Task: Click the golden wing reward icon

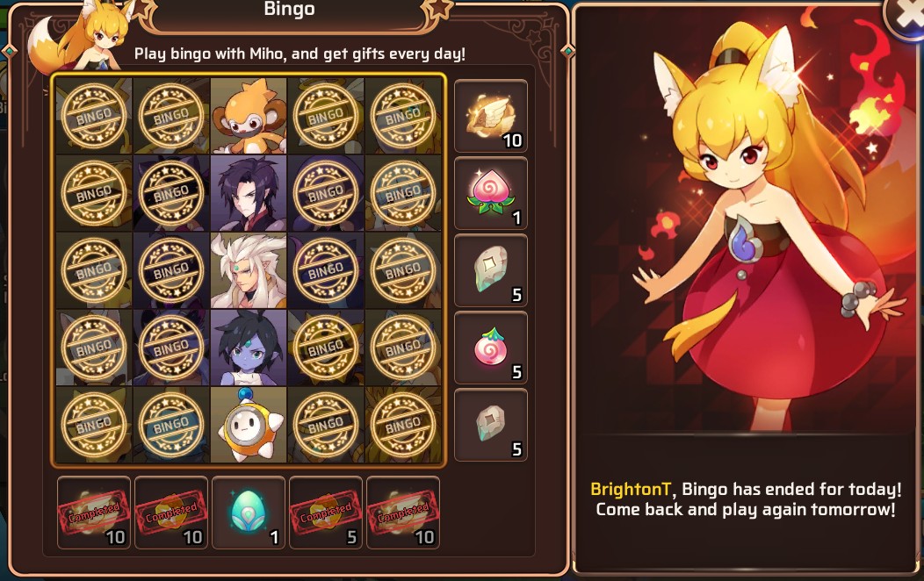Action: click(x=491, y=116)
